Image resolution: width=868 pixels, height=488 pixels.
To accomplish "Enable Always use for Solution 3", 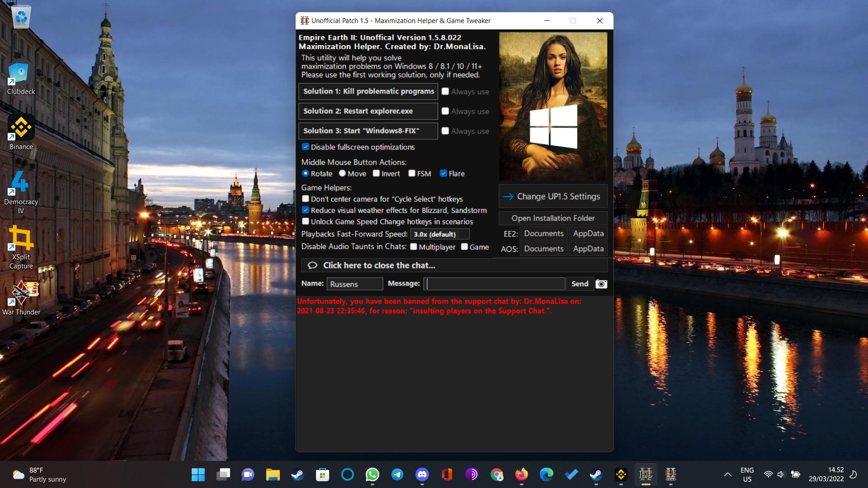I will click(445, 131).
